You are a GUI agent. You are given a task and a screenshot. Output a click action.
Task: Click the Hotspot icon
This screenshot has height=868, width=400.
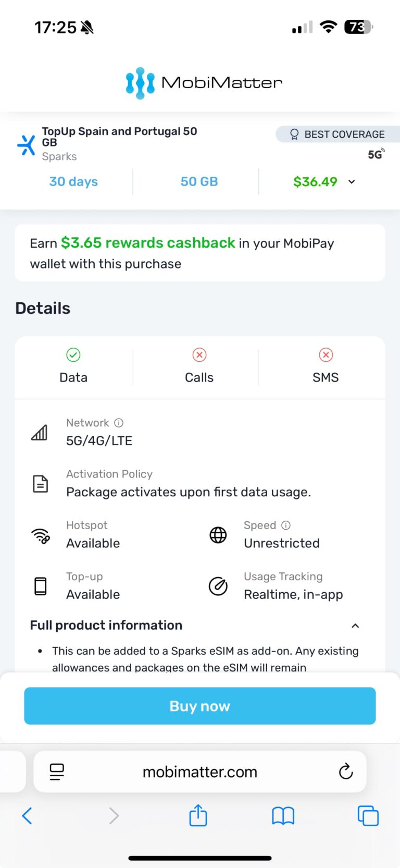pos(41,535)
